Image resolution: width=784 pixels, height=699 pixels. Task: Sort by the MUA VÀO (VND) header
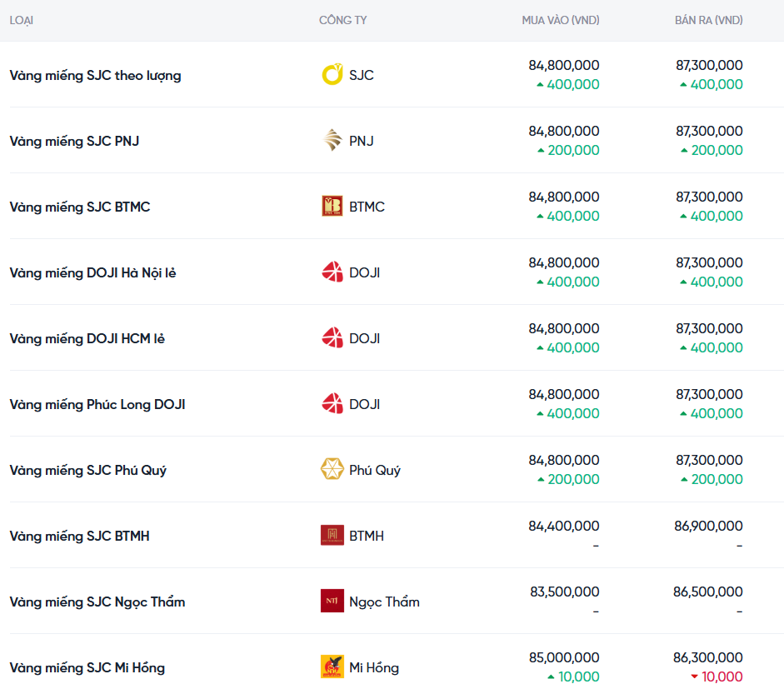pos(560,20)
